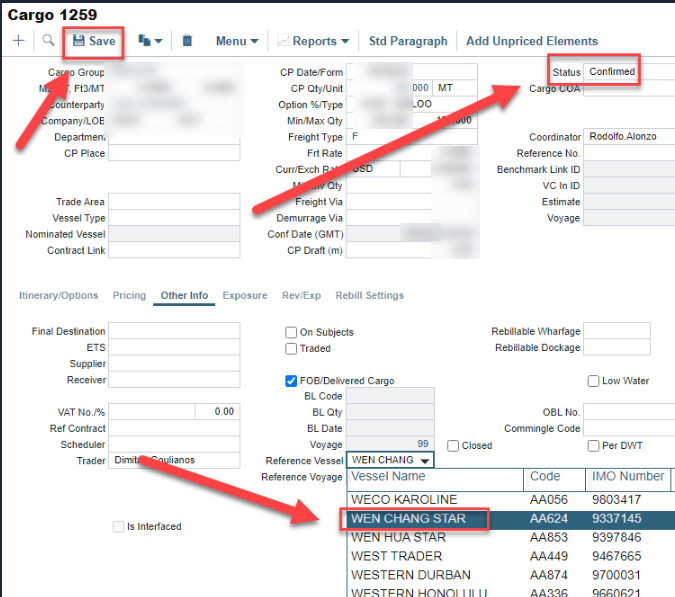Screen dimensions: 675x597
Task: Select WEN CHANG STAR from vessel list
Action: (418, 519)
